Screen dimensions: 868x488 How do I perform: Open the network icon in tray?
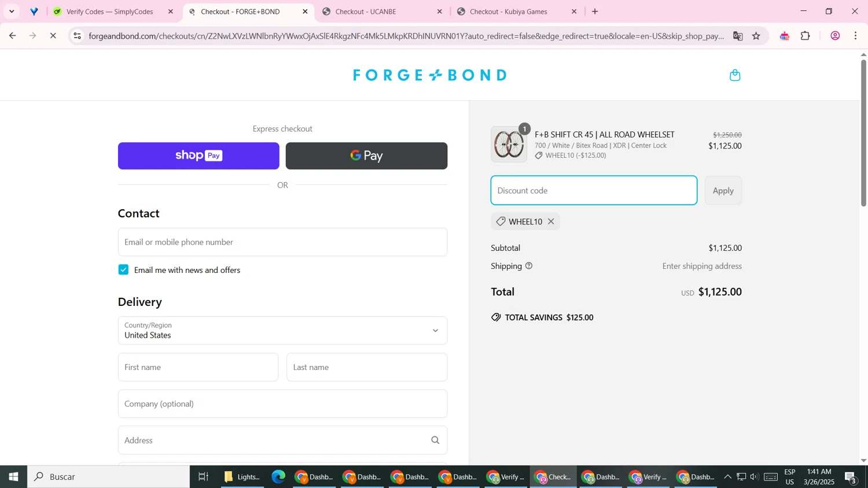(x=741, y=477)
